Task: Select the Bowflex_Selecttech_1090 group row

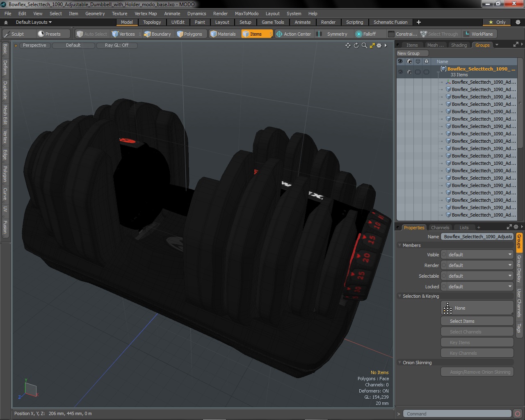Action: [457, 72]
